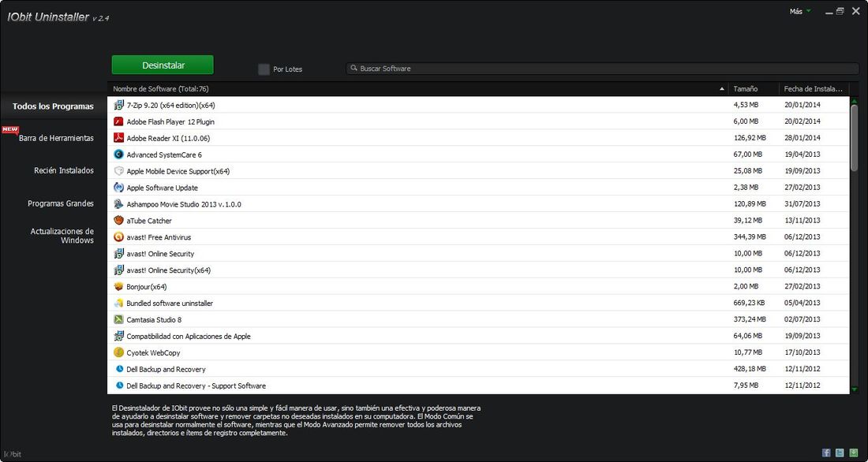Click the Adobe Flash Player 12 Plugin icon

click(x=118, y=121)
